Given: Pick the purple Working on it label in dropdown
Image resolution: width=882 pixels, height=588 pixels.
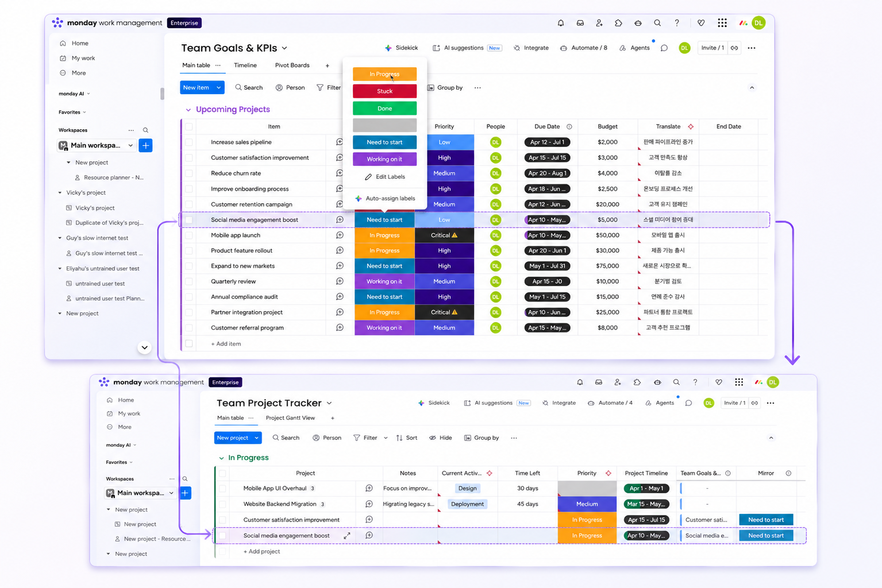Looking at the screenshot, I should point(384,159).
